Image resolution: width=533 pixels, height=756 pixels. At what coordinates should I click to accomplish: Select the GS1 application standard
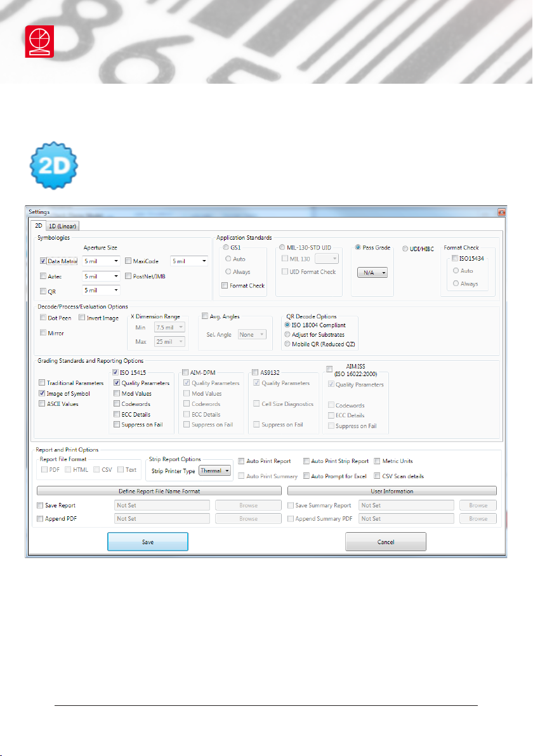(227, 247)
